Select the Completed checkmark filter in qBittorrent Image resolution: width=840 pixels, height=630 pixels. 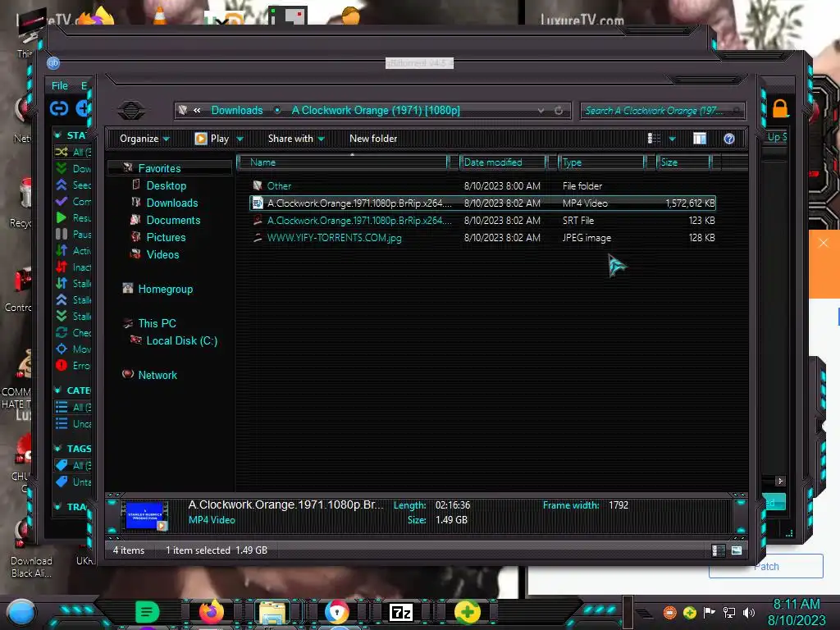pyautogui.click(x=62, y=202)
